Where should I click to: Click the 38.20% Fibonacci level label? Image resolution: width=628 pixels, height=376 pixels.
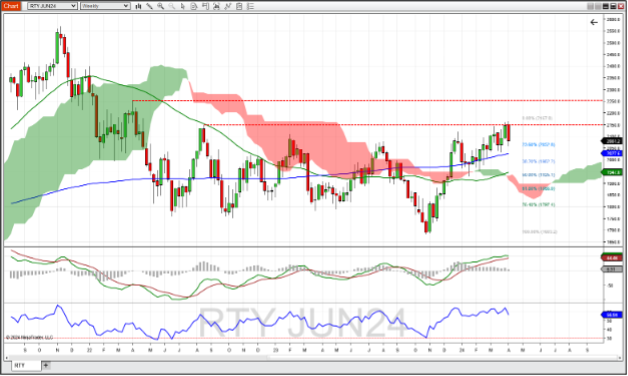(538, 161)
